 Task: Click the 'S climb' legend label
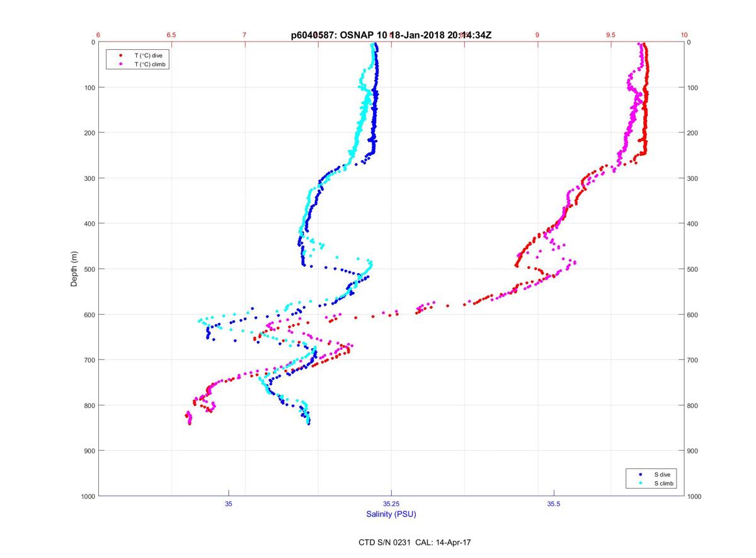[x=663, y=483]
